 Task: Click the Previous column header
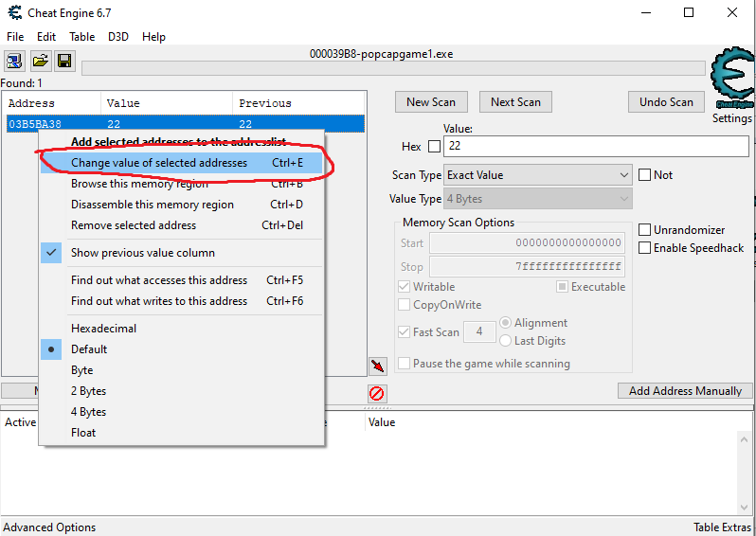(x=298, y=103)
